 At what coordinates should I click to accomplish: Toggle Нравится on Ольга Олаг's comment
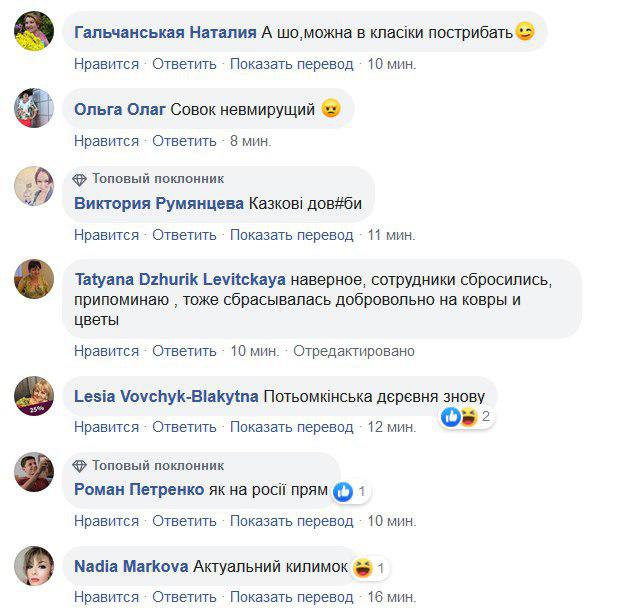click(x=106, y=141)
